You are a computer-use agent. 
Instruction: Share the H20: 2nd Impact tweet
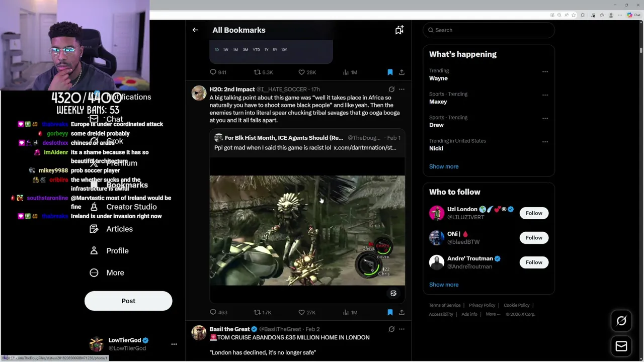pyautogui.click(x=401, y=312)
